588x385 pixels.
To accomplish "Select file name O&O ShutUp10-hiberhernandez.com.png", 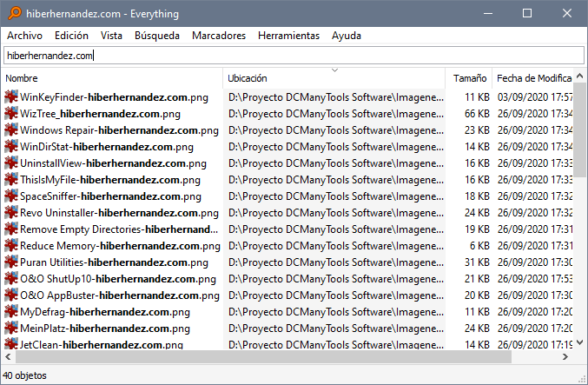I will 118,279.
